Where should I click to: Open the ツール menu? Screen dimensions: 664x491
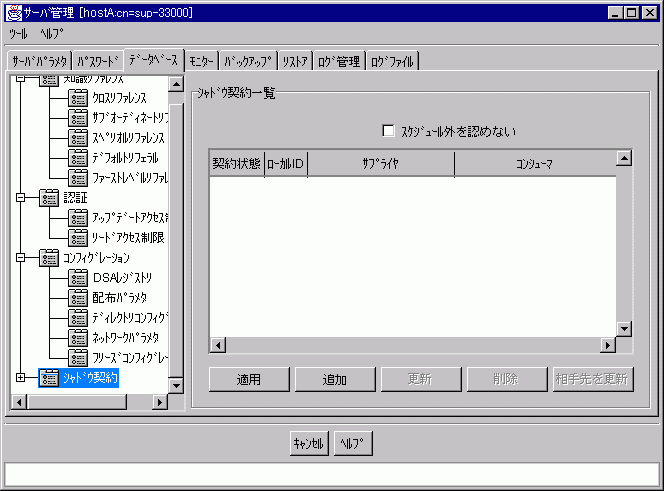click(x=18, y=33)
